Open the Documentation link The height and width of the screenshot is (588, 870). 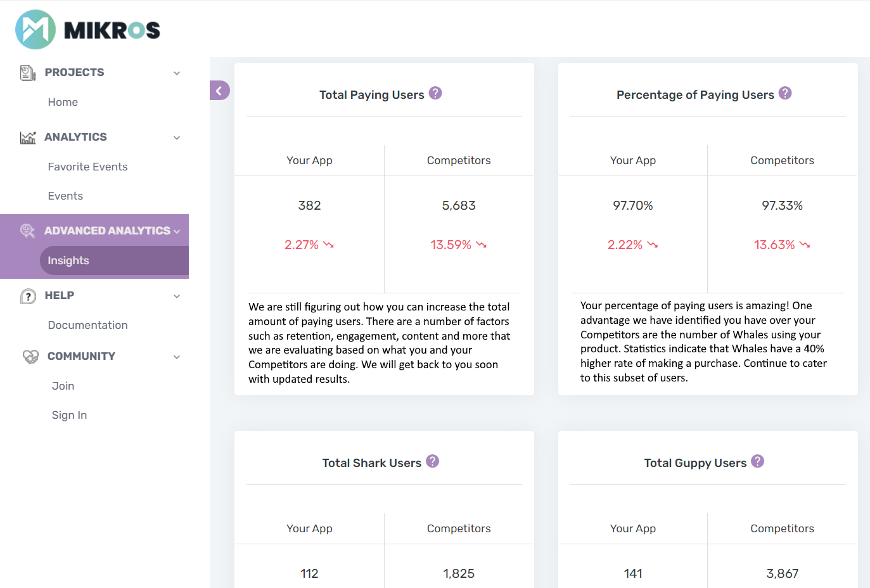87,325
